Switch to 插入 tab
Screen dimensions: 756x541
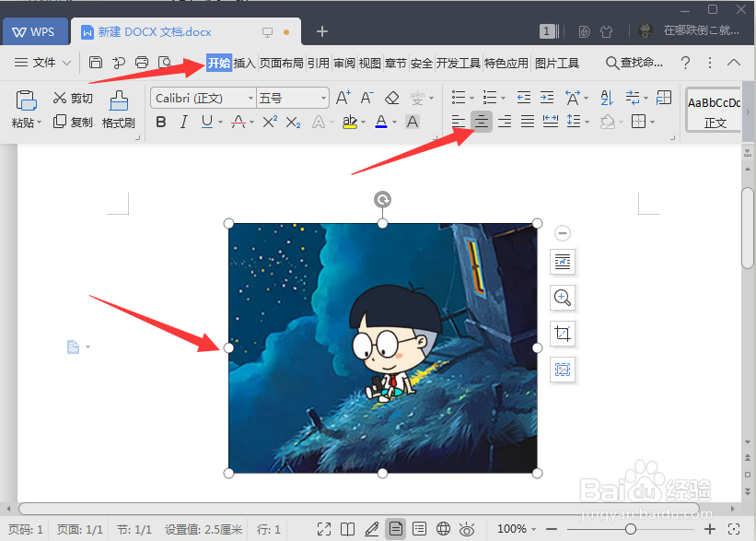(x=244, y=63)
